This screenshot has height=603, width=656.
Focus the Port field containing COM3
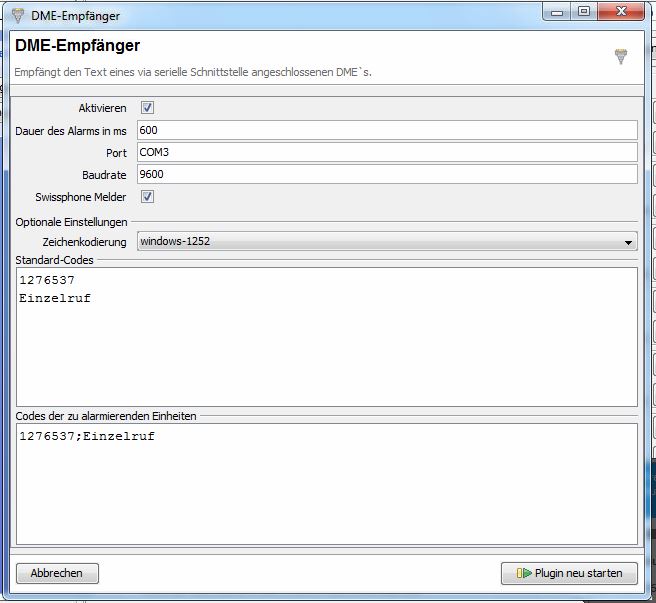click(386, 152)
